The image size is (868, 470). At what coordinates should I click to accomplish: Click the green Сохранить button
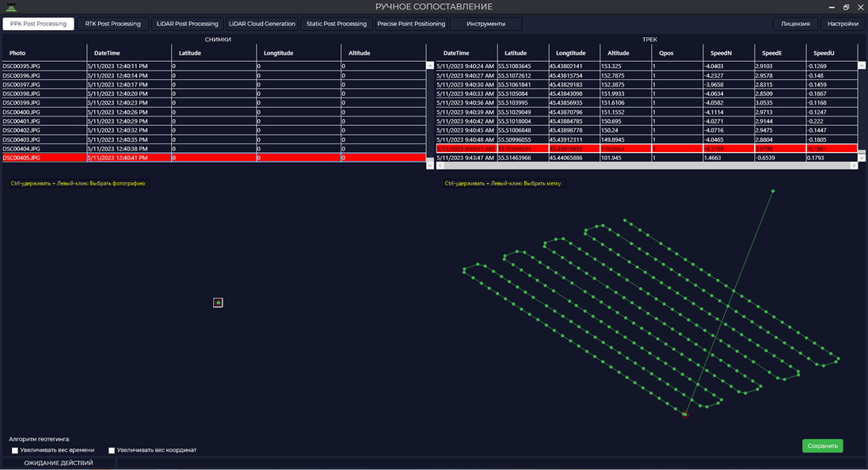(x=823, y=445)
